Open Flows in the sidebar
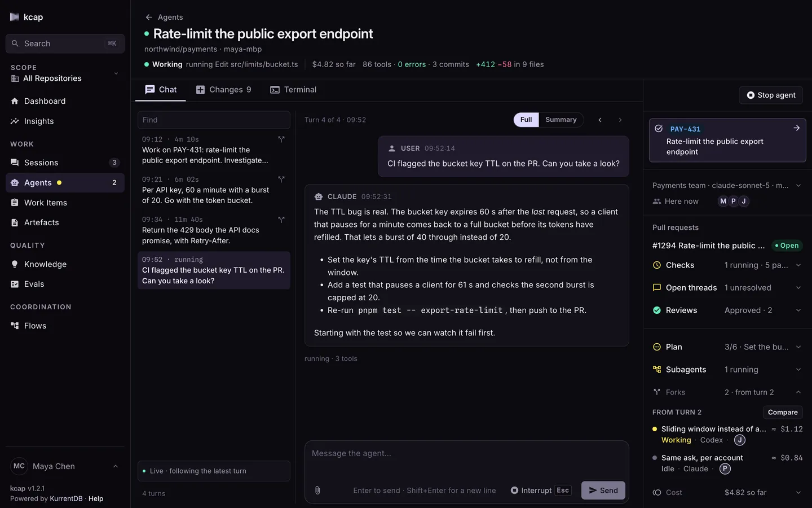Image resolution: width=812 pixels, height=508 pixels. [65, 326]
